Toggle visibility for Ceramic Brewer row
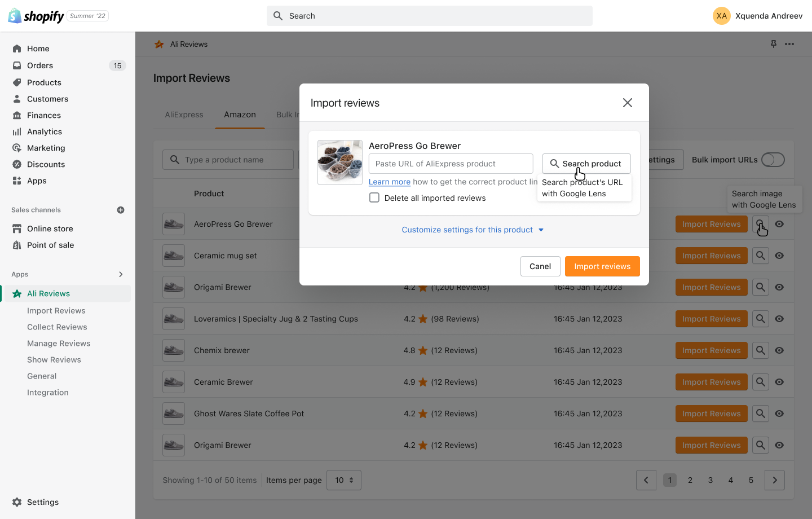 pyautogui.click(x=779, y=382)
